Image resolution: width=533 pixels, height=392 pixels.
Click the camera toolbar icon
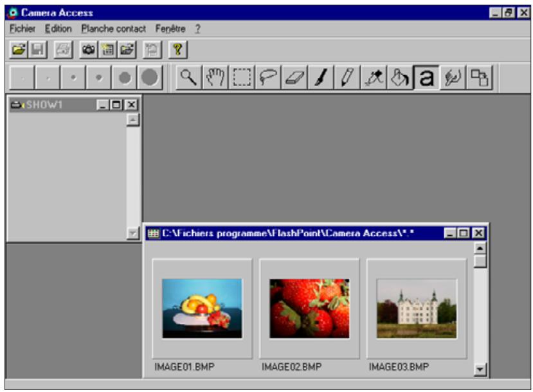coord(88,49)
